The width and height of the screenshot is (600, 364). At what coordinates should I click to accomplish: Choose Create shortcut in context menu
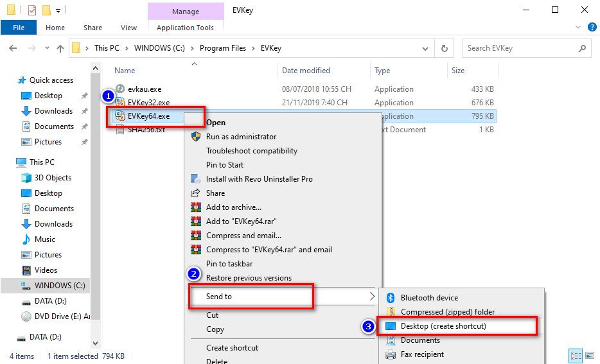coord(232,348)
